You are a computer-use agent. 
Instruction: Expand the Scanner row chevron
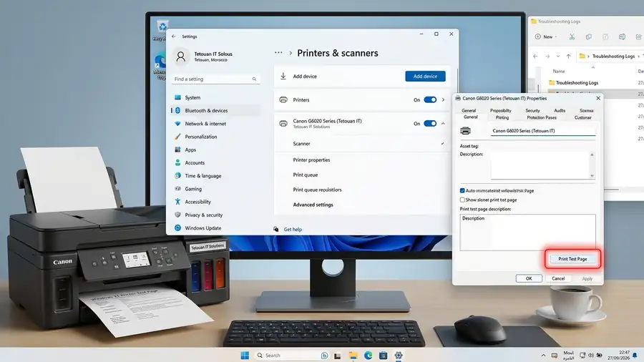[x=443, y=144]
